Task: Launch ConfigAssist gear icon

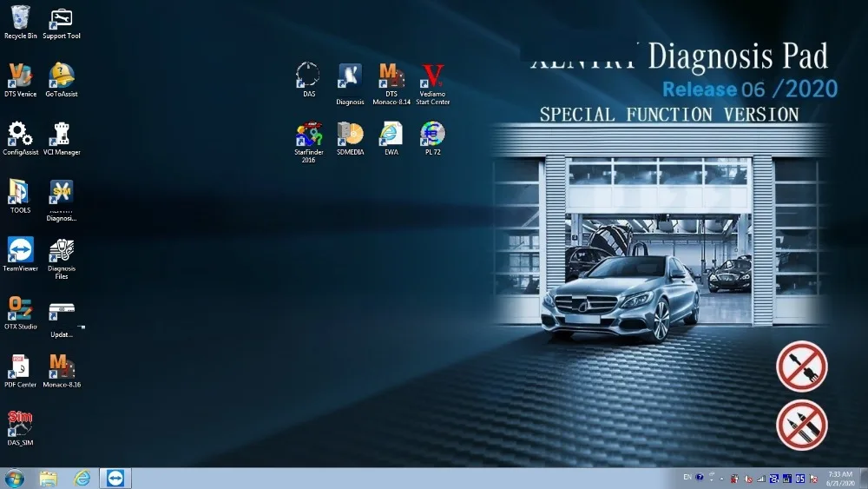Action: tap(21, 138)
